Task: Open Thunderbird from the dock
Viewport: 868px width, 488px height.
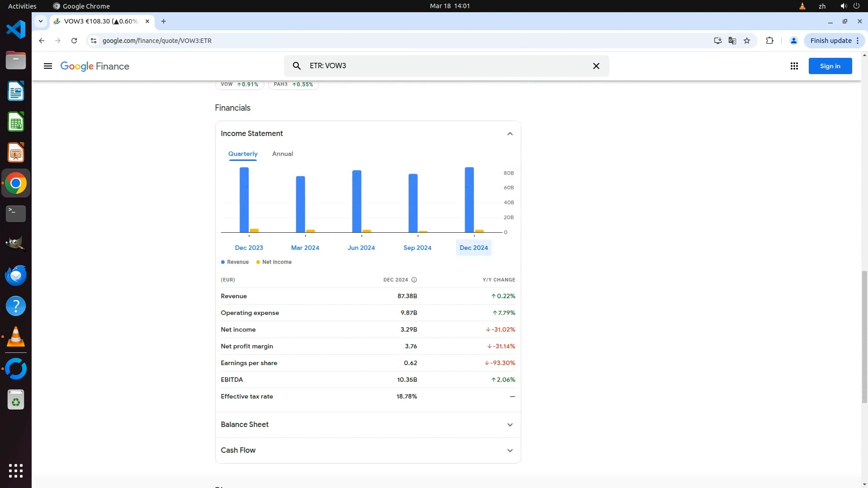Action: (x=16, y=275)
